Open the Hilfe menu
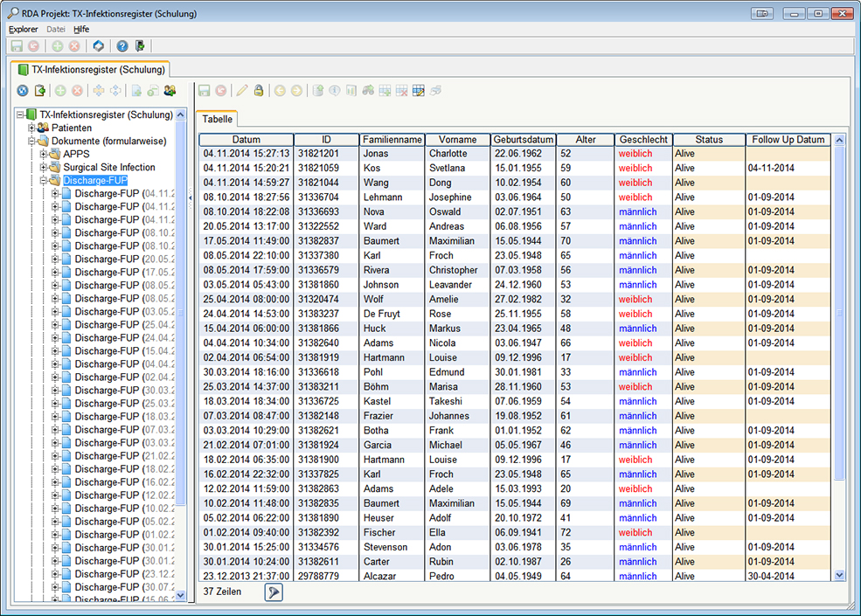The height and width of the screenshot is (616, 861). tap(81, 29)
